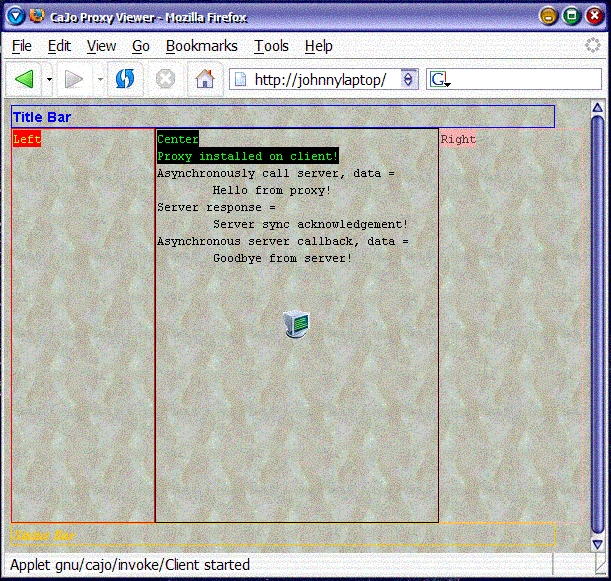Open the Tools menu
This screenshot has width=611, height=581.
pos(271,46)
